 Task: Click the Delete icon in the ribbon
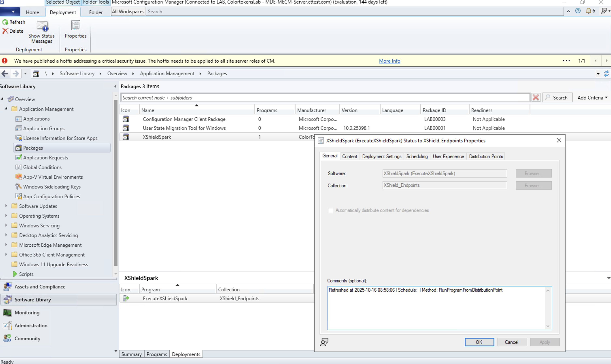tap(5, 31)
